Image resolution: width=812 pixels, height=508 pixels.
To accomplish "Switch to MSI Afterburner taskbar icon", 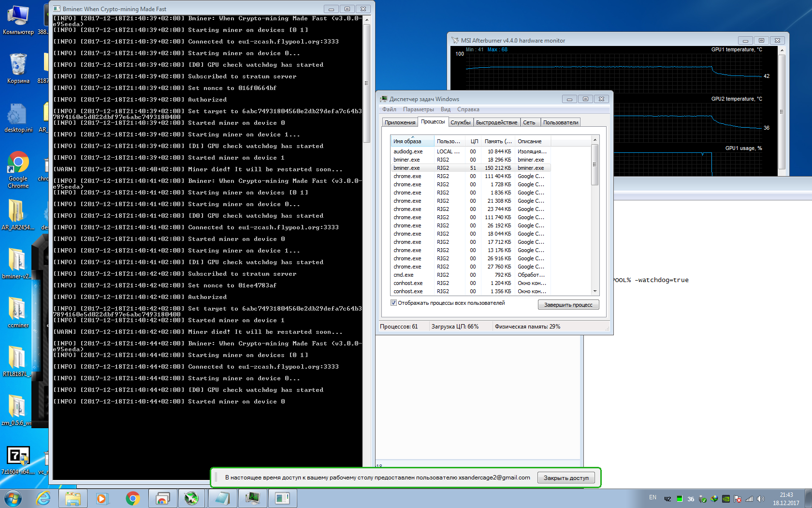I will coord(192,498).
